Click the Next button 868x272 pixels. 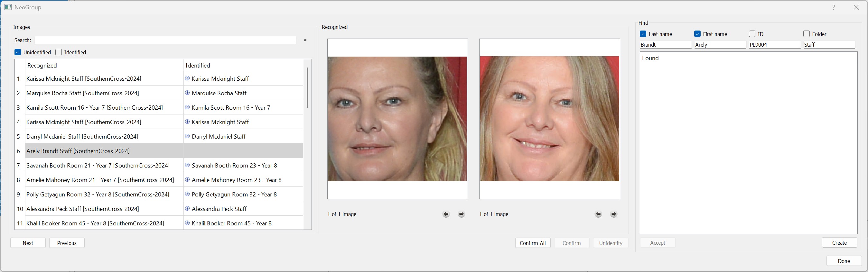tap(28, 243)
